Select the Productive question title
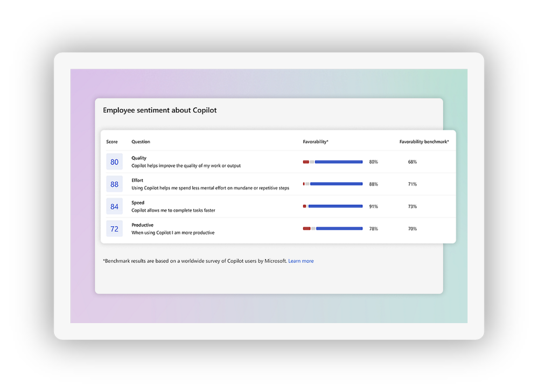Viewport: 538px width, 392px height. 142,225
